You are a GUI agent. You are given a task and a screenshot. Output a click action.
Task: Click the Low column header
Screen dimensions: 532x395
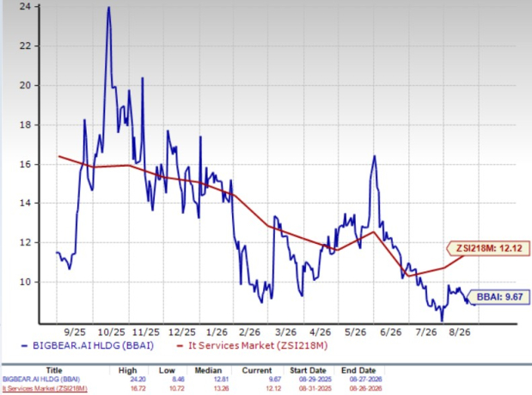167,370
